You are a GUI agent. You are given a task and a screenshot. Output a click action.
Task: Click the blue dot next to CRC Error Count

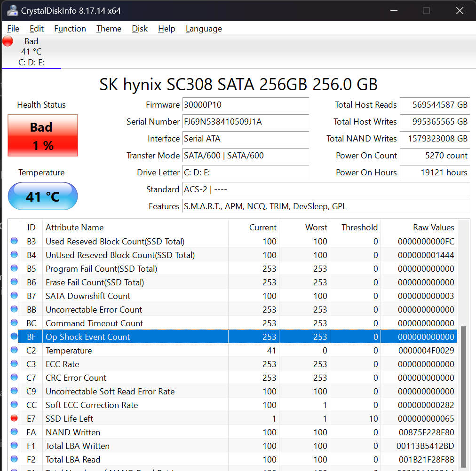(x=14, y=377)
